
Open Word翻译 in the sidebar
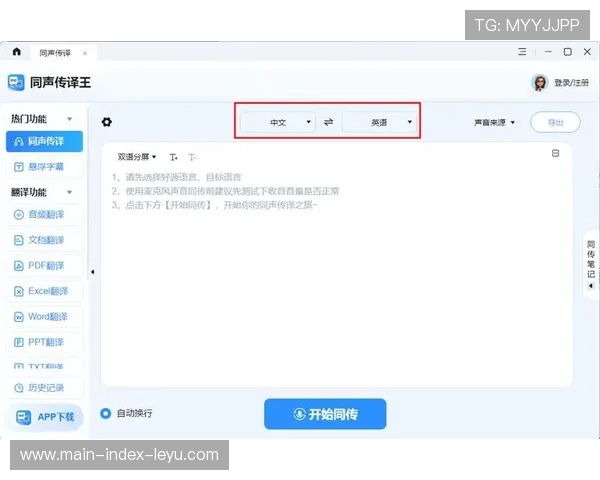coord(44,317)
